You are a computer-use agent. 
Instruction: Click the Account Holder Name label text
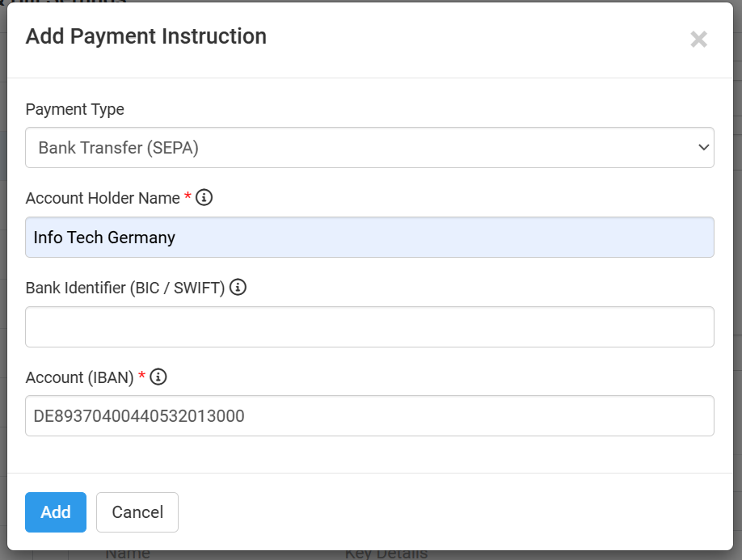coord(103,198)
